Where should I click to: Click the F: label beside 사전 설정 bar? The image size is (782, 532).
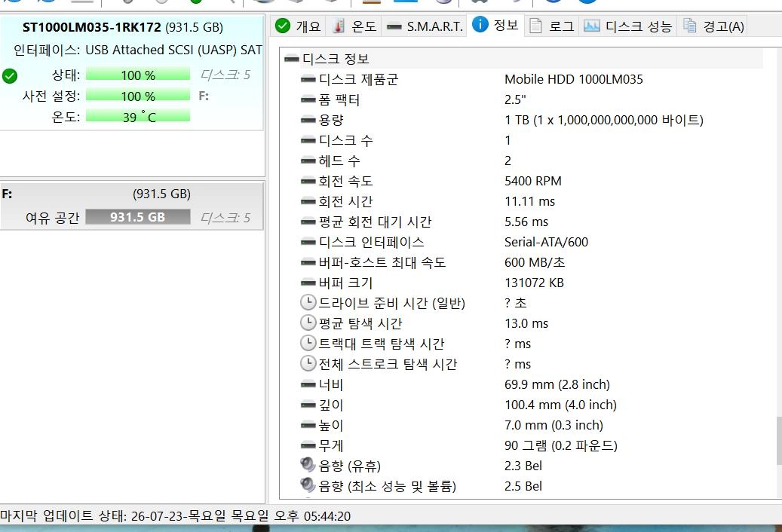204,96
